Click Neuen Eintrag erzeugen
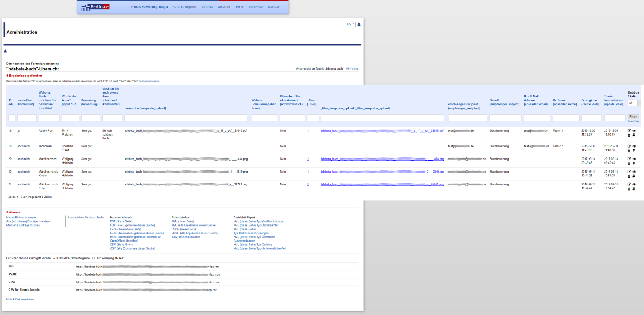Viewport: 644px width, 315px height. pyautogui.click(x=21, y=218)
